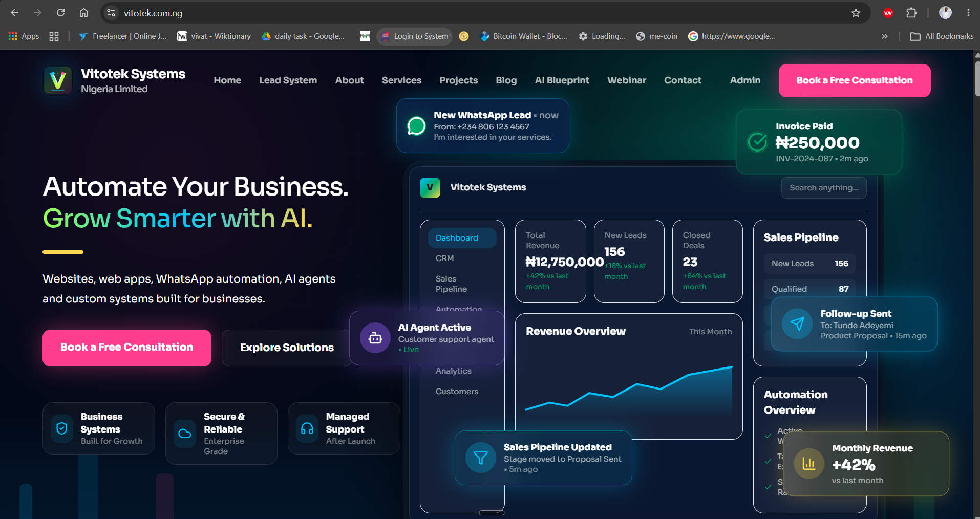Open the Freelancer bookmark
Viewport: 980px width, 519px height.
(122, 36)
